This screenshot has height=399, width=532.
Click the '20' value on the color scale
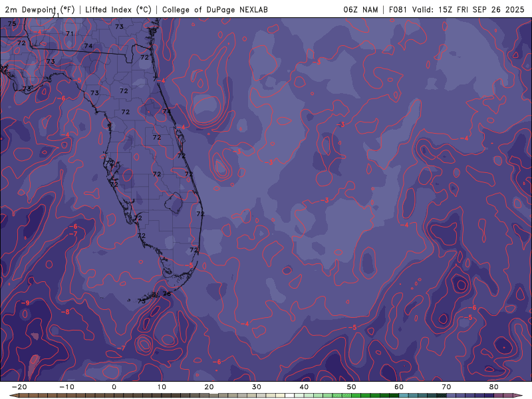click(x=209, y=387)
